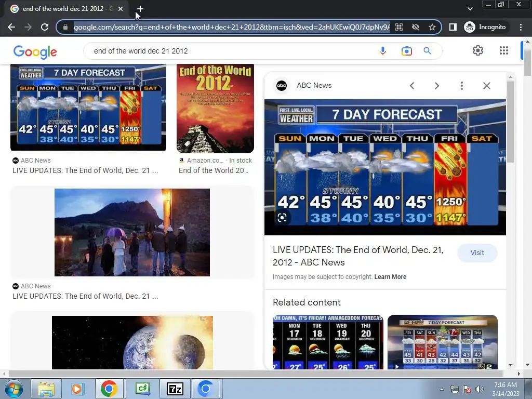Show the next image in preview panel
The image size is (532, 399).
(437, 86)
